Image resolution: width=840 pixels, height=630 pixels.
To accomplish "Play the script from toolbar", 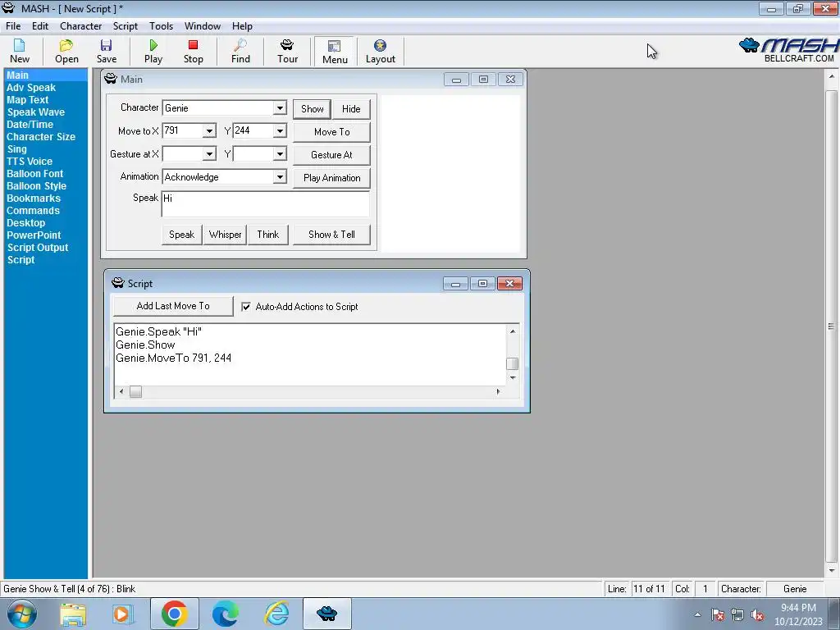I will coord(153,52).
